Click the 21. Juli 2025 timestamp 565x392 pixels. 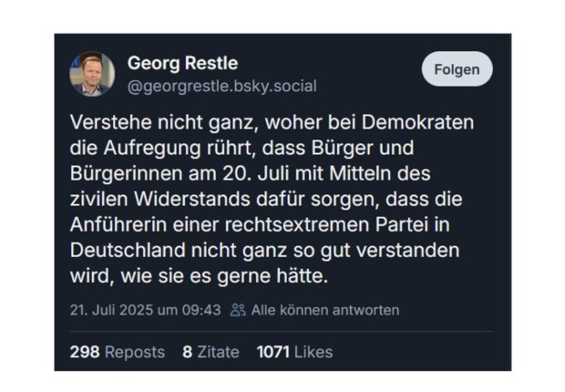pyautogui.click(x=145, y=310)
